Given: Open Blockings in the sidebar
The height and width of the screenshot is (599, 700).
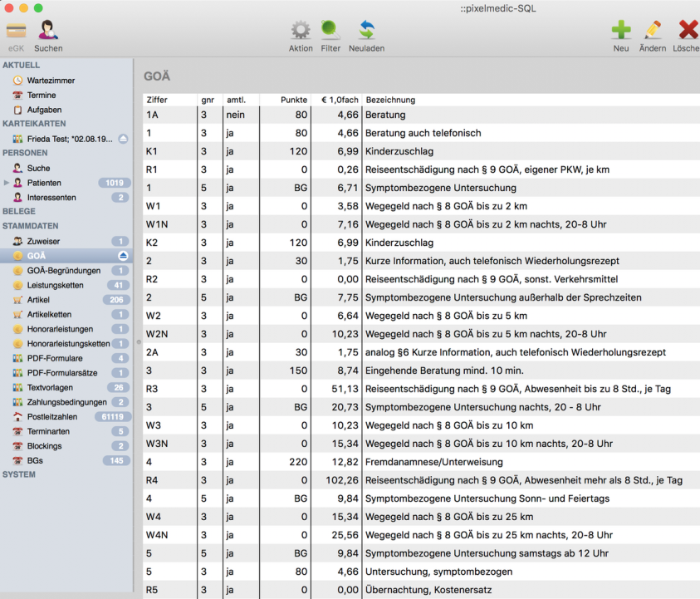Looking at the screenshot, I should pyautogui.click(x=44, y=446).
